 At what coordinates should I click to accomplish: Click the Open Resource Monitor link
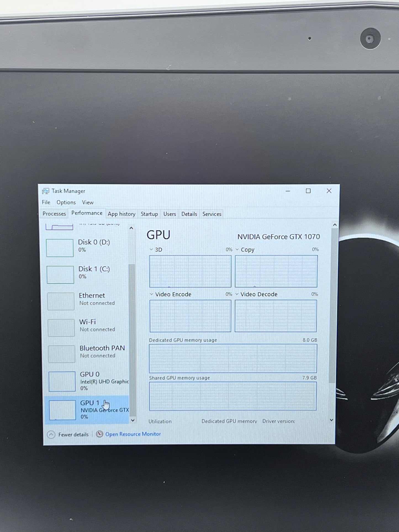point(133,434)
